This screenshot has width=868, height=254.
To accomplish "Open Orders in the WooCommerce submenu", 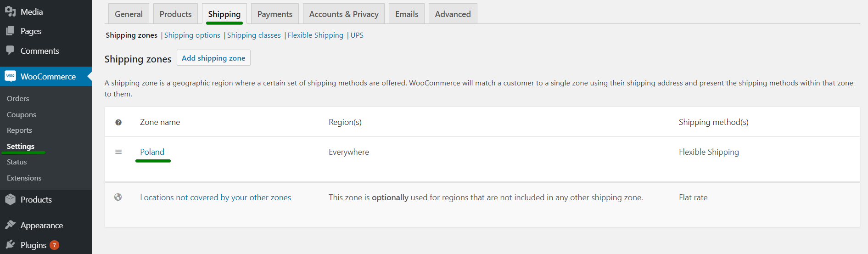I will 18,98.
